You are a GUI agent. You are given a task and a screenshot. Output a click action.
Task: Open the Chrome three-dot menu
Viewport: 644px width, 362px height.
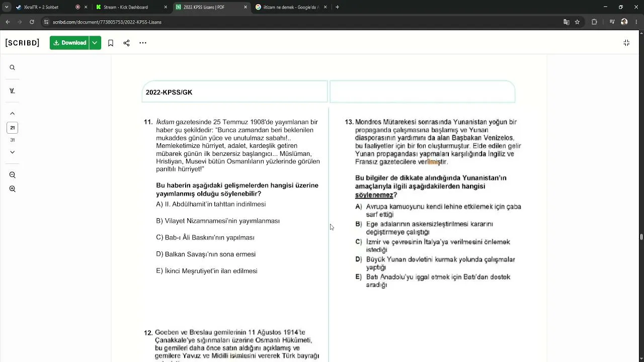636,22
